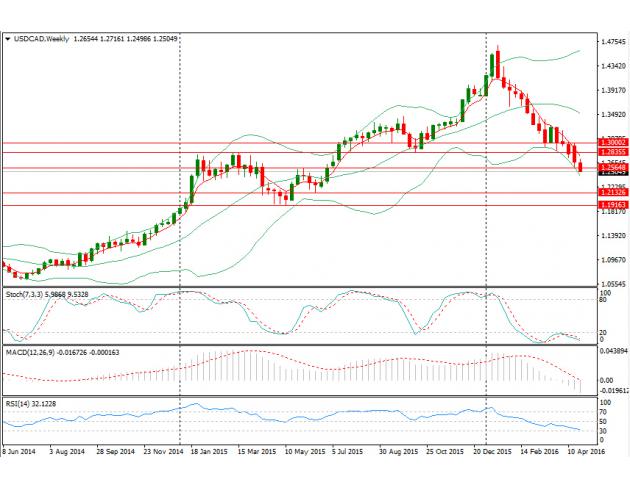Select the Stoch(7,3,3) indicator label

point(27,295)
